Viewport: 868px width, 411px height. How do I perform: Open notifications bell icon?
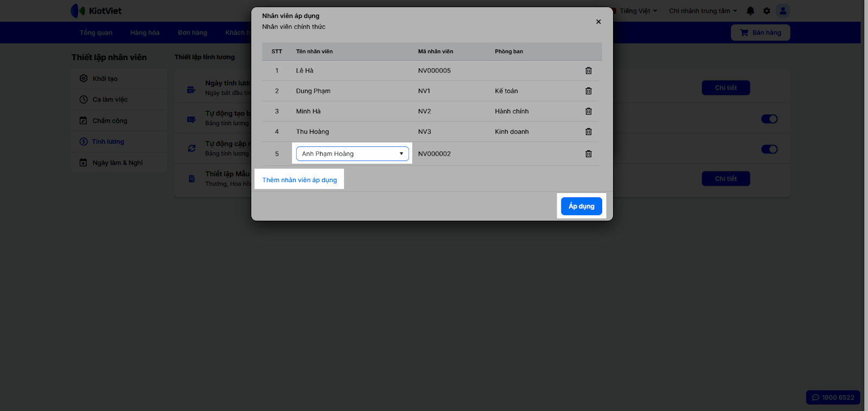pyautogui.click(x=750, y=11)
